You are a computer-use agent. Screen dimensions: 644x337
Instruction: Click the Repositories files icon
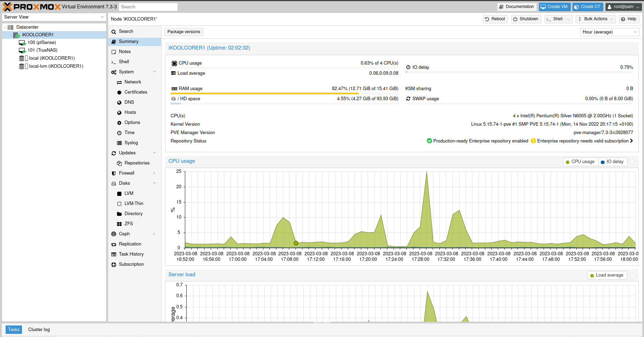click(x=119, y=163)
